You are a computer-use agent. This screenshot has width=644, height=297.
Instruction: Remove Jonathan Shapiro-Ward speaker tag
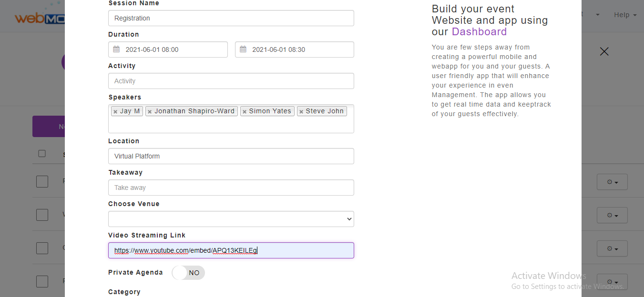pyautogui.click(x=150, y=112)
